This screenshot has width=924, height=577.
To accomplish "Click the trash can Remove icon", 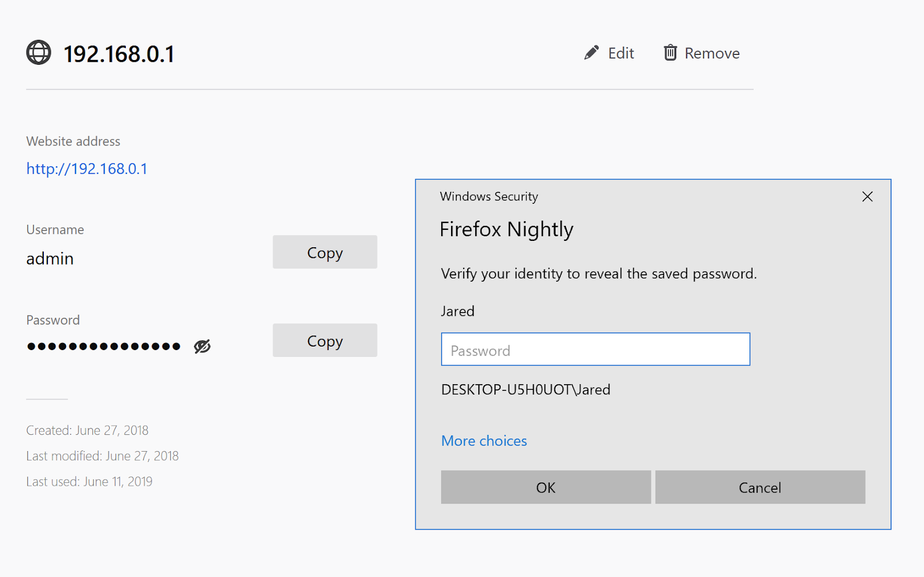I will (670, 52).
